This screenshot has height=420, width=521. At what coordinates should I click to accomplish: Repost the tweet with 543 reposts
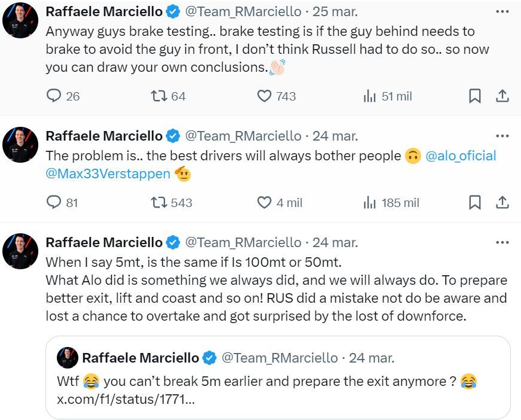click(x=159, y=203)
